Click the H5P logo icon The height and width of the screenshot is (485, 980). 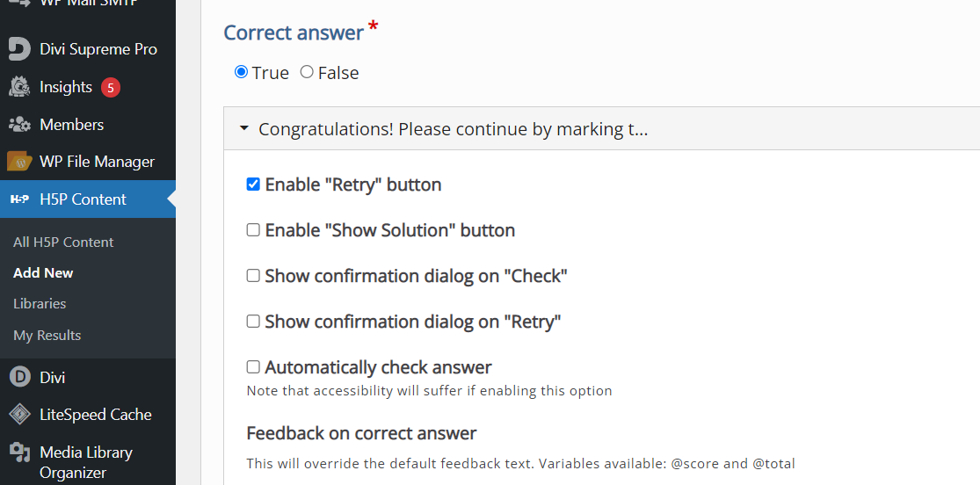[19, 199]
